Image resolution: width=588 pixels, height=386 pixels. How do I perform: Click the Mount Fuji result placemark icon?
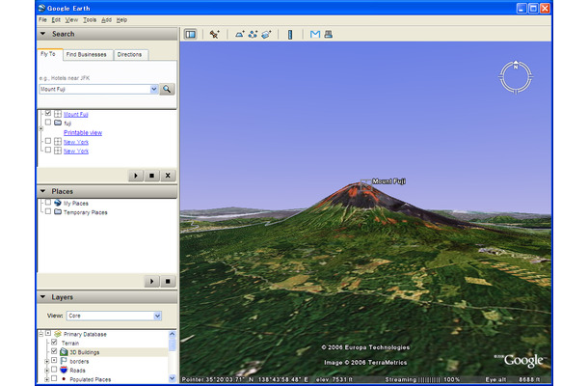click(58, 114)
